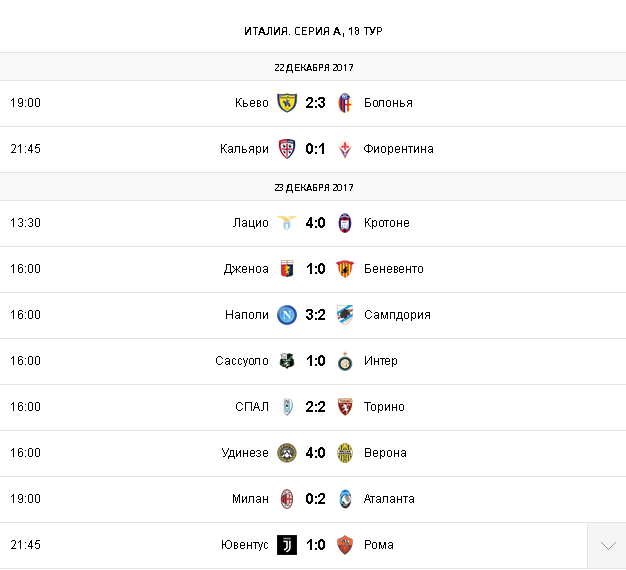Click the Atalanta club crest icon
626x570 pixels.
click(x=345, y=499)
